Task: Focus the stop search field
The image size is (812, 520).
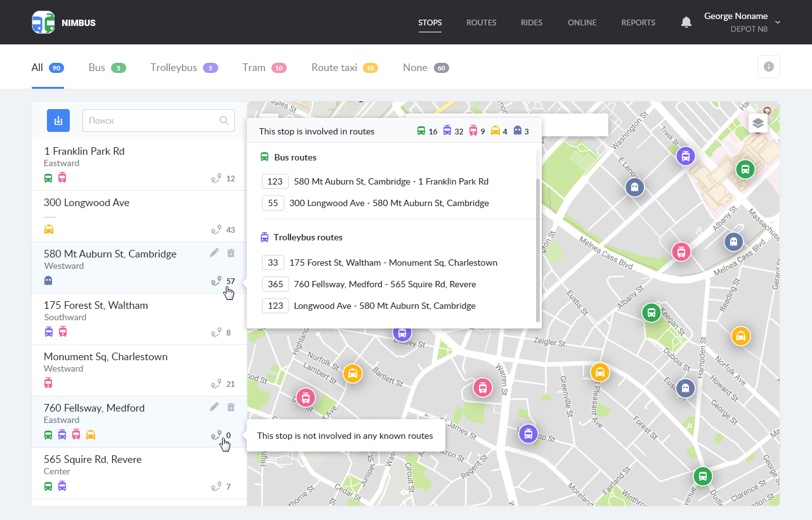Action: 152,120
